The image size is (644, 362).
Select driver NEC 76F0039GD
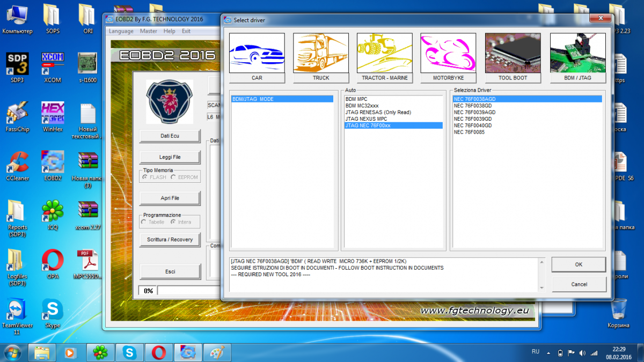527,119
